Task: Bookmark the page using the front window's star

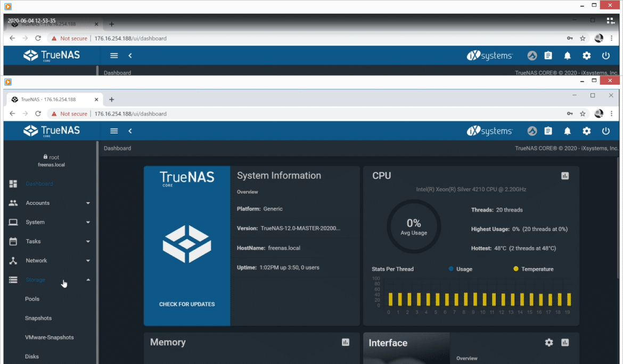Action: pos(583,113)
